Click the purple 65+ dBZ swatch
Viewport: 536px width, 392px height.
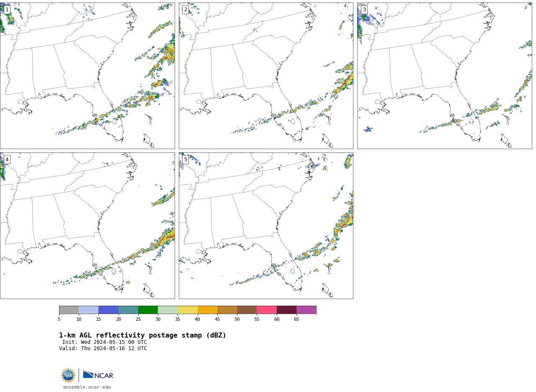click(x=306, y=310)
